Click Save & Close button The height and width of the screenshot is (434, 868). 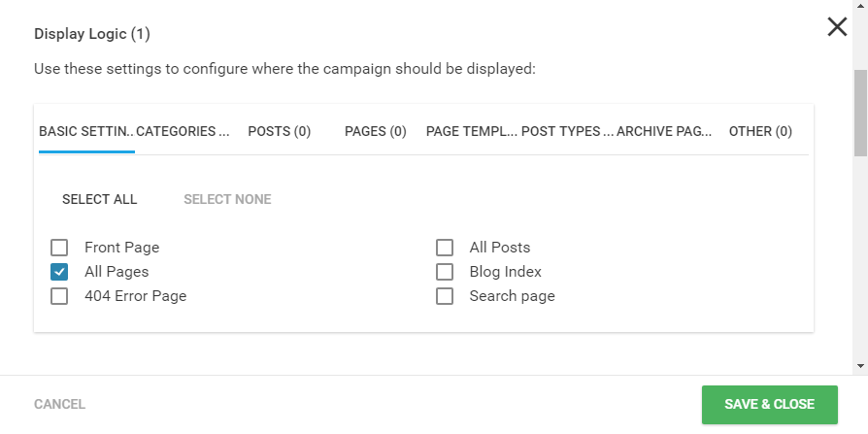(770, 404)
